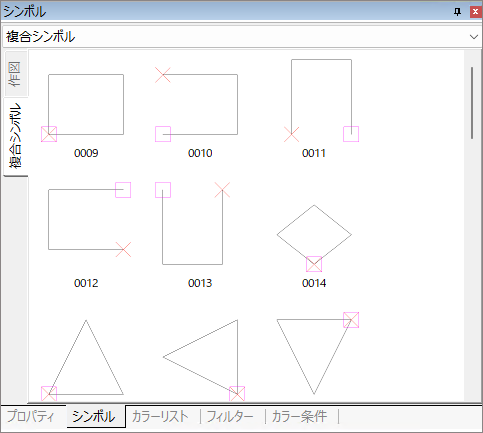
Task: Switch to the 作図 vertical tab
Action: point(15,74)
